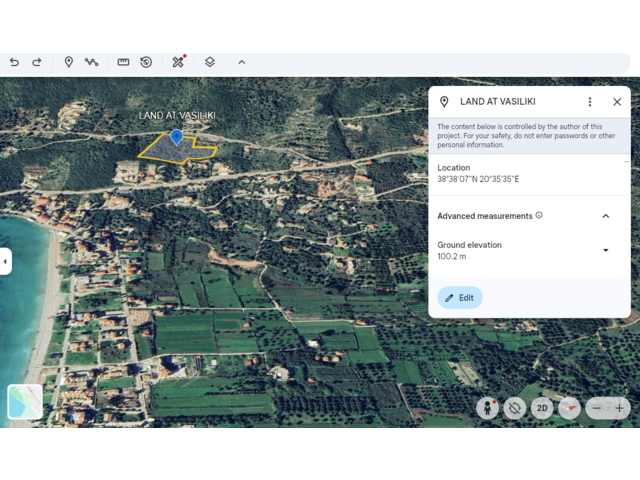The image size is (640, 480).
Task: Open the map layers icon in the toolbar
Action: point(210,62)
